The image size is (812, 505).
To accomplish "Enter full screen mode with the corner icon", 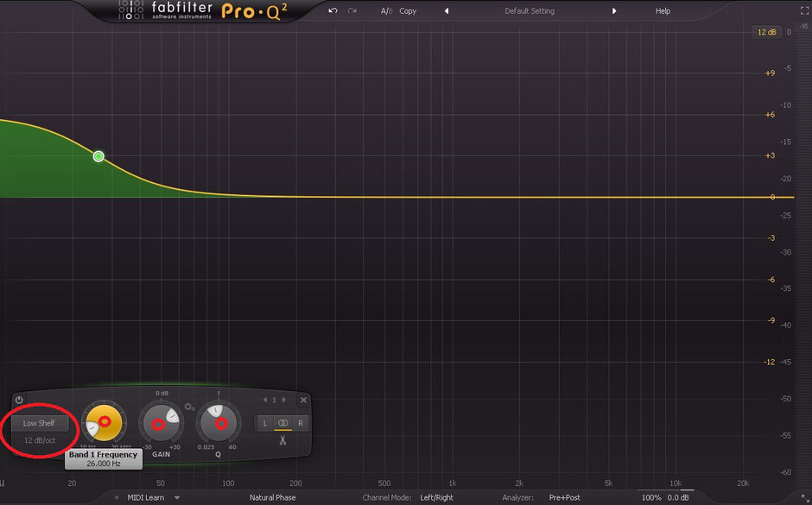I will point(804,11).
